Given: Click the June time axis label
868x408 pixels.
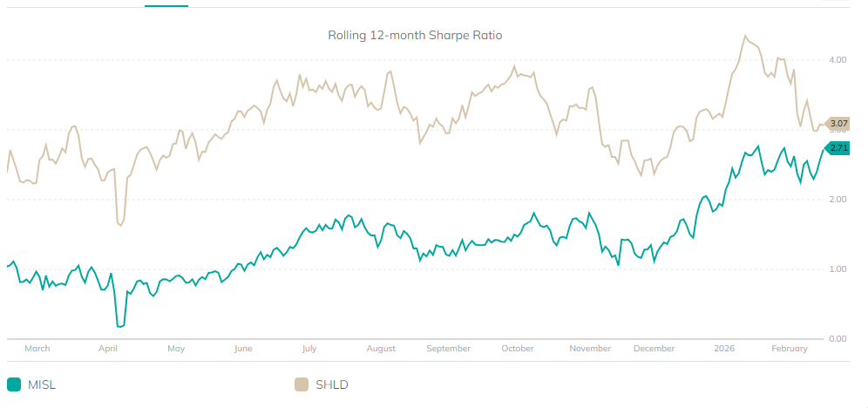Looking at the screenshot, I should coord(243,349).
